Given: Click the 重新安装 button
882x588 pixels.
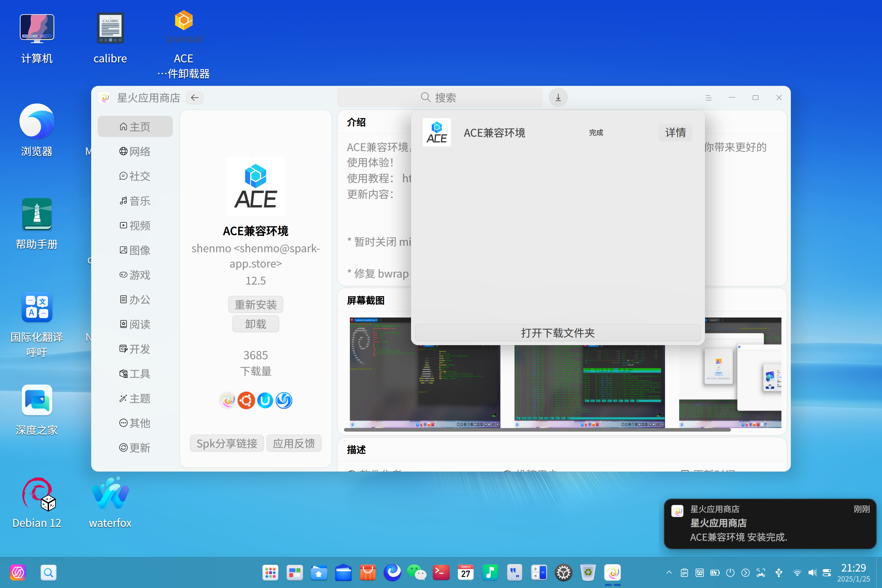Looking at the screenshot, I should pyautogui.click(x=256, y=305).
